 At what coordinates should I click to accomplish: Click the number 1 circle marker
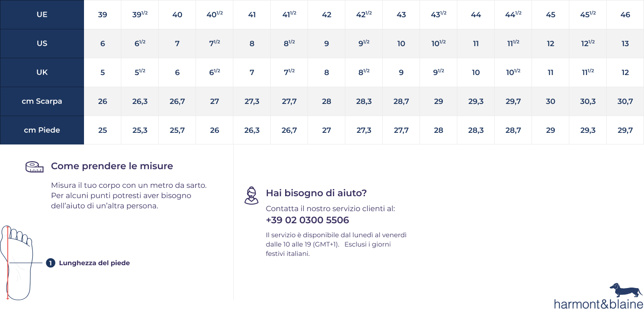tap(50, 263)
